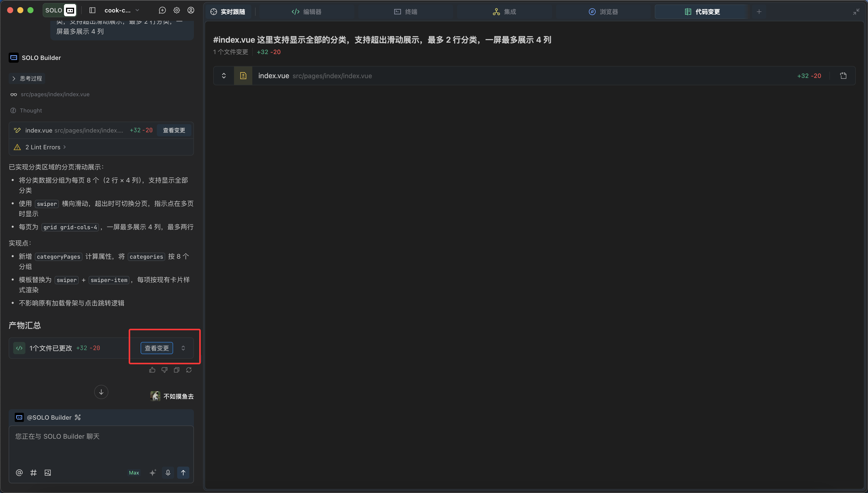Open settings with the gear icon
This screenshot has width=868, height=493.
(x=177, y=10)
